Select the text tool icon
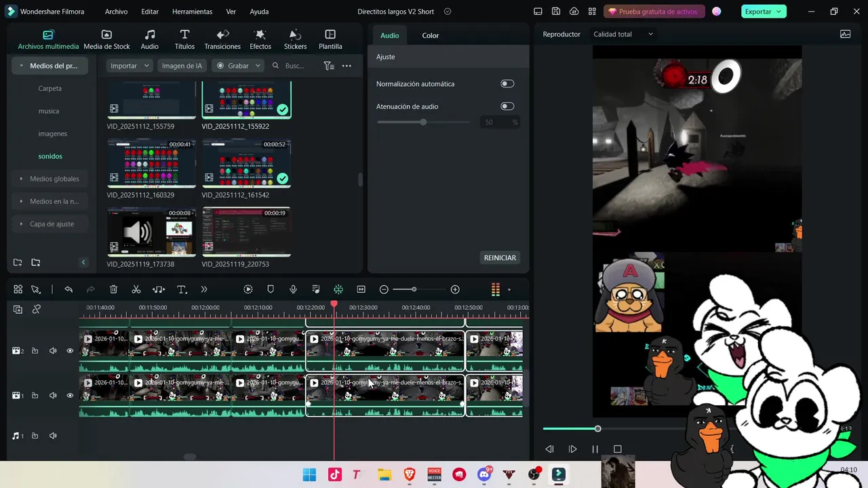Viewport: 868px width, 488px height. [182, 289]
